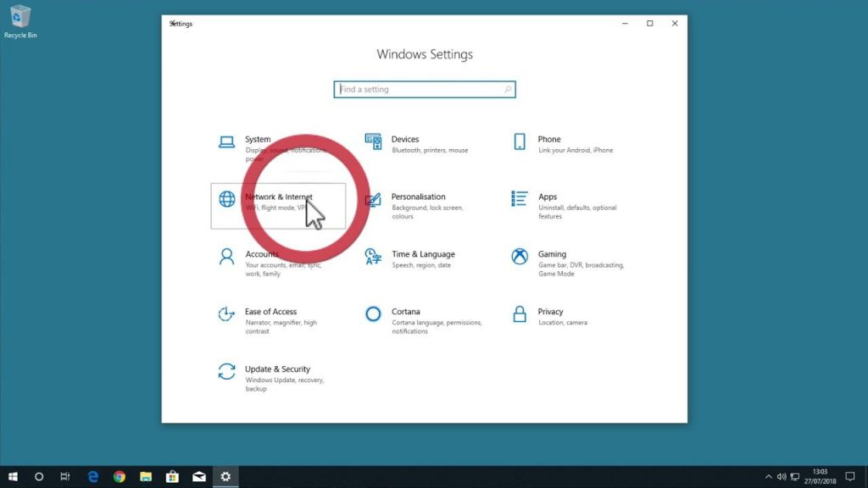Open the Recycle Bin desktop icon
The image size is (868, 488).
20,21
